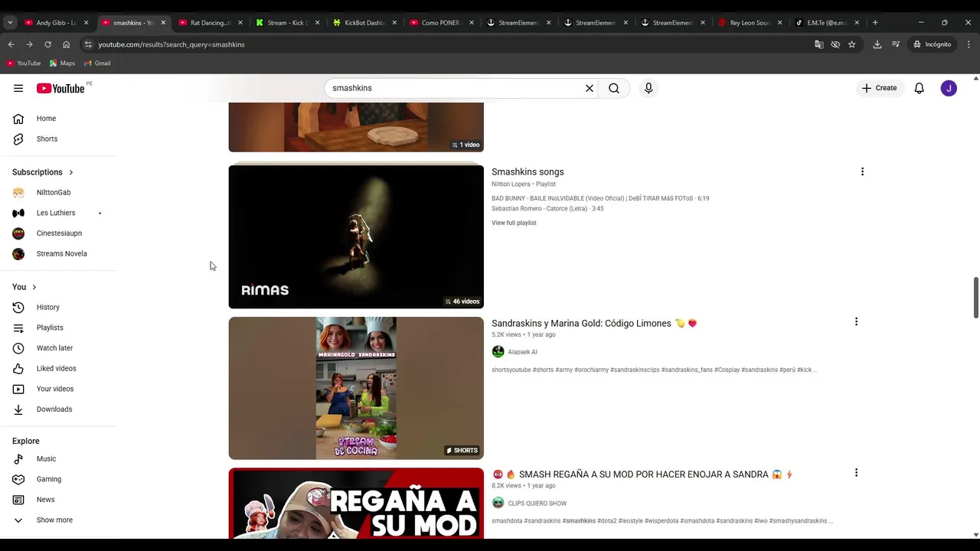Image resolution: width=980 pixels, height=551 pixels.
Task: Click View full playlist link
Action: pos(514,223)
